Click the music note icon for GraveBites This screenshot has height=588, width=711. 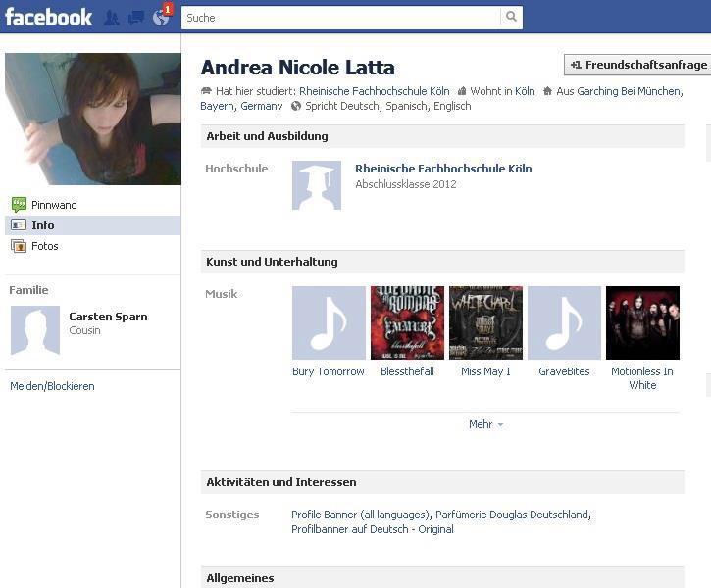click(564, 322)
